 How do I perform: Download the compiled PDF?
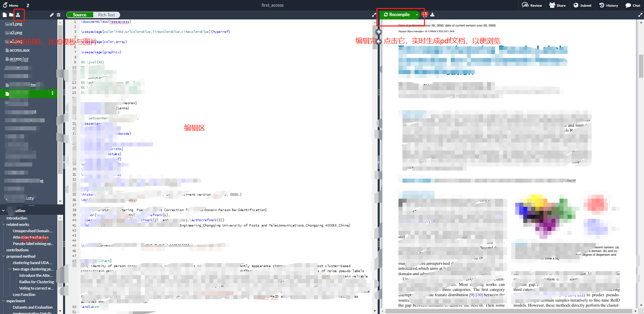(433, 14)
